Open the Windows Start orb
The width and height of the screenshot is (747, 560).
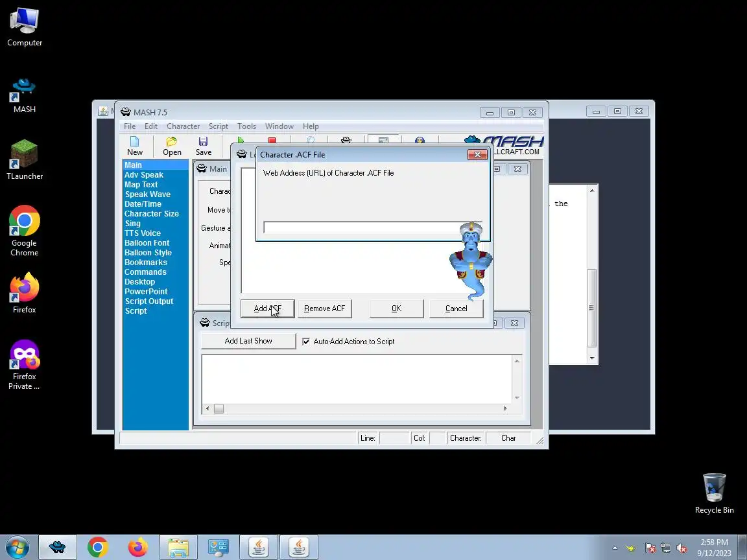18,547
